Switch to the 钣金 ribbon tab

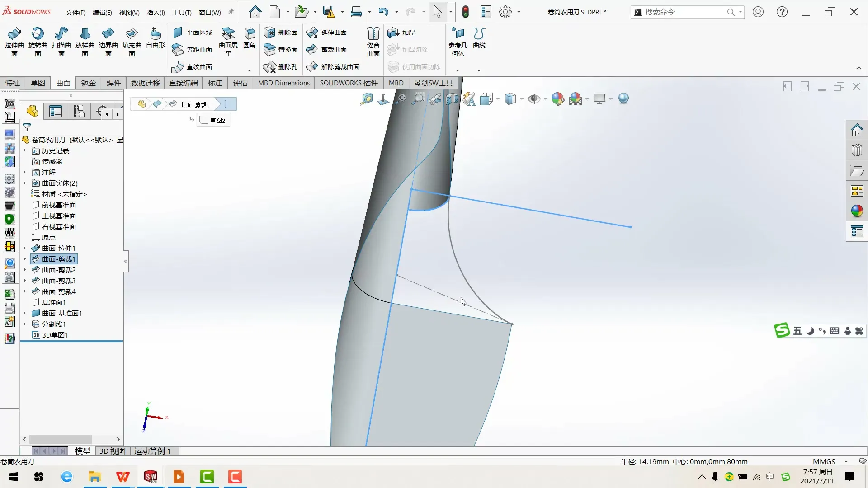tap(88, 83)
